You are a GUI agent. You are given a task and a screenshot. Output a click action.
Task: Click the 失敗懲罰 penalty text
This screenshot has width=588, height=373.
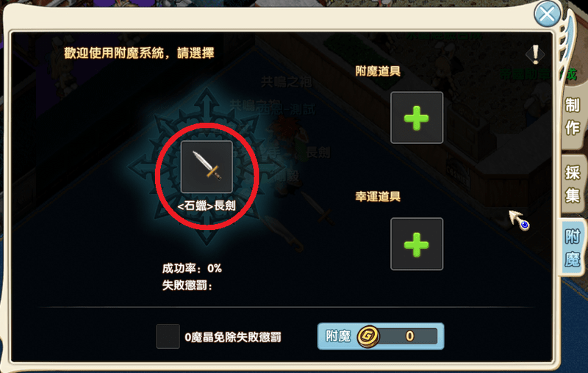tap(187, 286)
